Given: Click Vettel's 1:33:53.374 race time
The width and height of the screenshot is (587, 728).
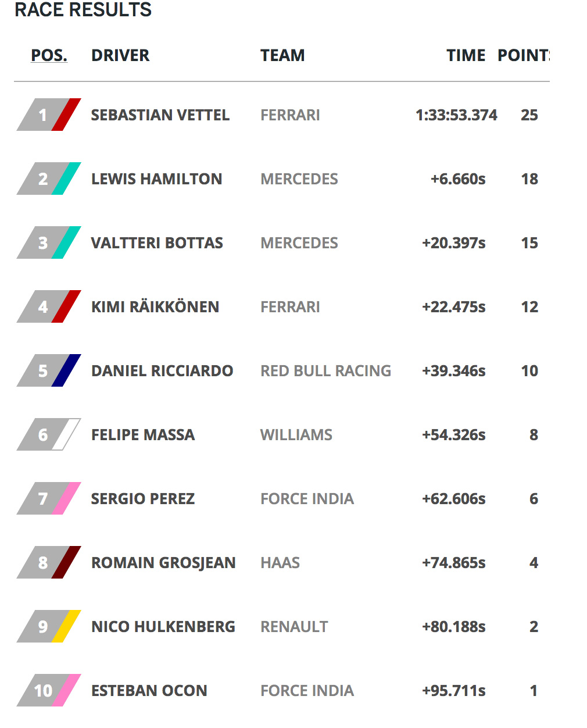Looking at the screenshot, I should pos(456,115).
